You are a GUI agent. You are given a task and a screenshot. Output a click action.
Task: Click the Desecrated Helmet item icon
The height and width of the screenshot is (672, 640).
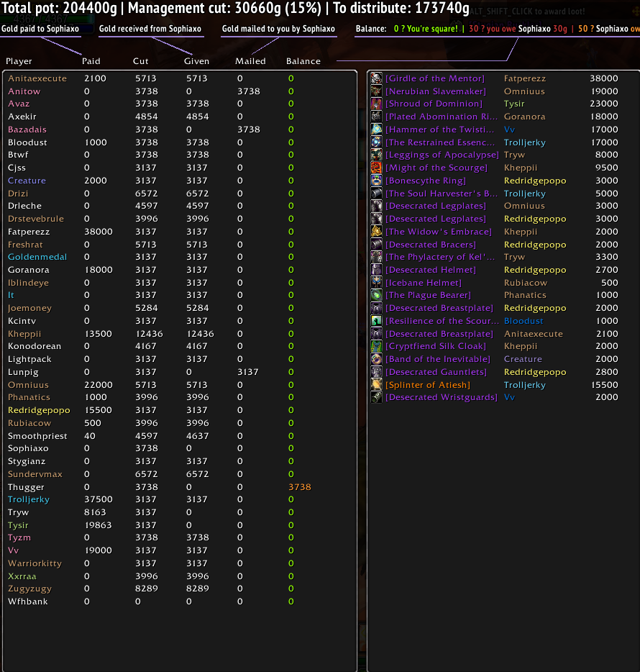pyautogui.click(x=376, y=270)
